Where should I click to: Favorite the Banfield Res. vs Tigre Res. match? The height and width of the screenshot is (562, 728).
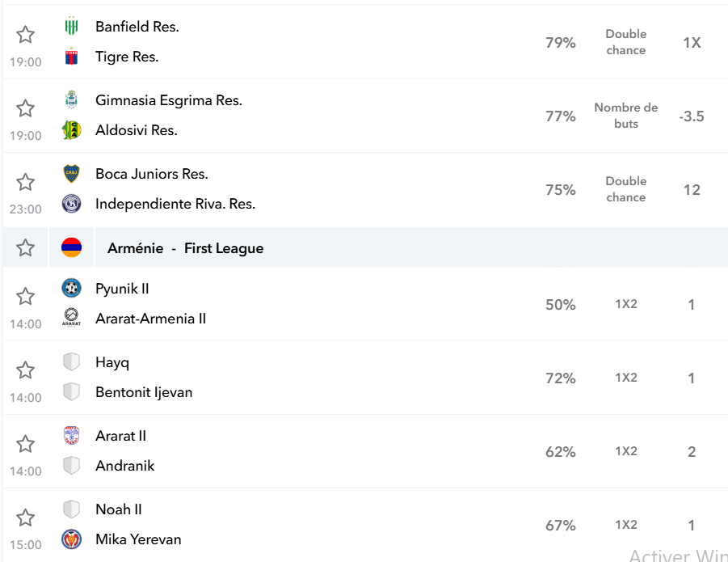[x=25, y=35]
